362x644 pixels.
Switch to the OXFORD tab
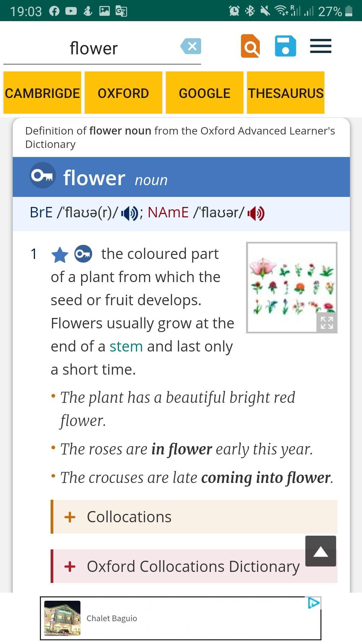point(123,93)
